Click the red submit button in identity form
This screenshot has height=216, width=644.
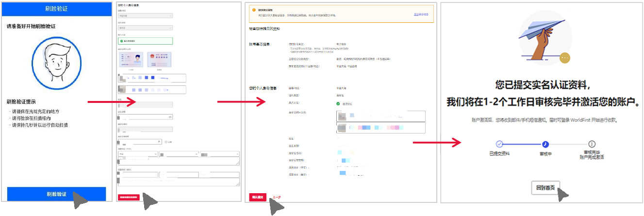129,197
